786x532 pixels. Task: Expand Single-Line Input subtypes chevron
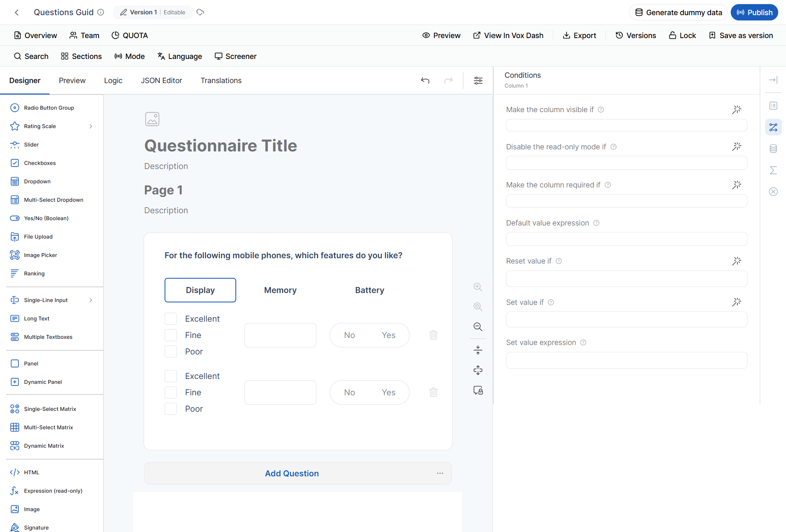91,300
